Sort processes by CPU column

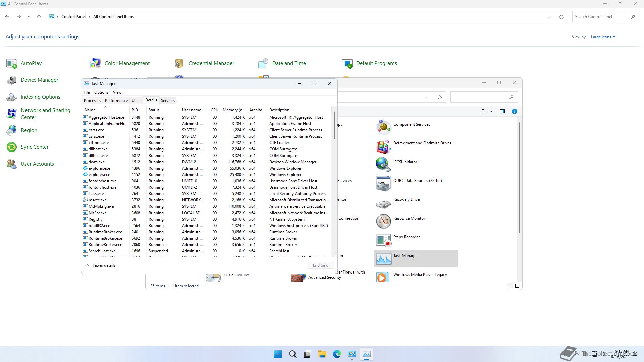(214, 110)
